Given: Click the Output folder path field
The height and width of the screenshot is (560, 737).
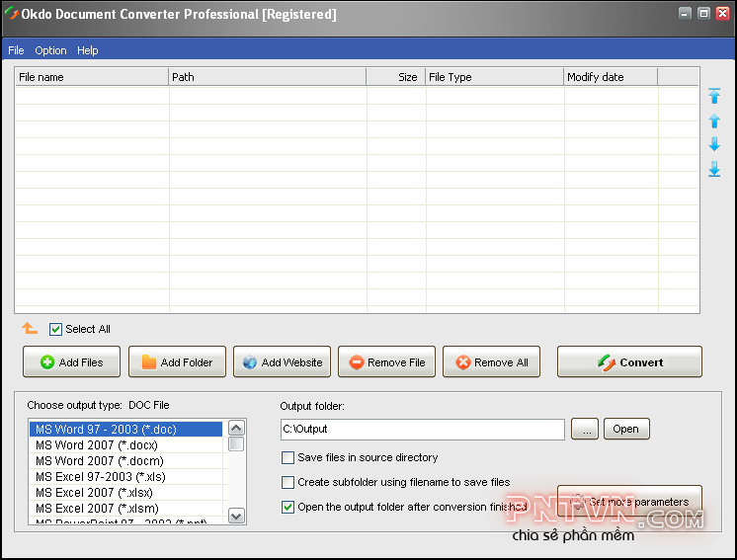Looking at the screenshot, I should [x=423, y=430].
